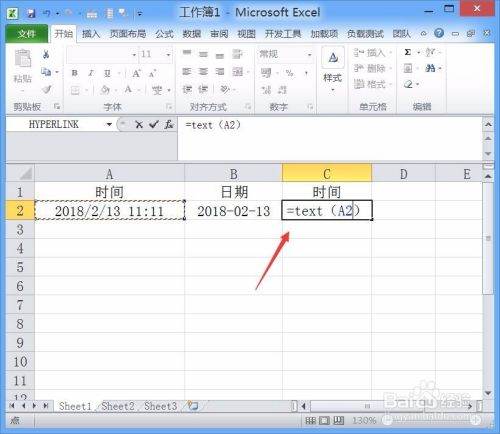Click the Cut scissors icon
500x434 pixels.
coord(46,54)
